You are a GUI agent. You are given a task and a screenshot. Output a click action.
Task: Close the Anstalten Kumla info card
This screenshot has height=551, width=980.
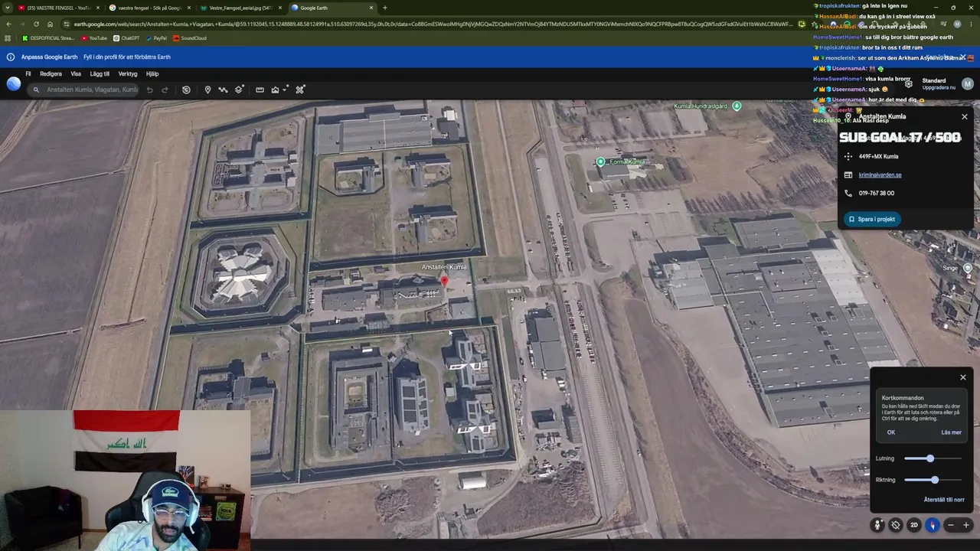[x=965, y=116]
